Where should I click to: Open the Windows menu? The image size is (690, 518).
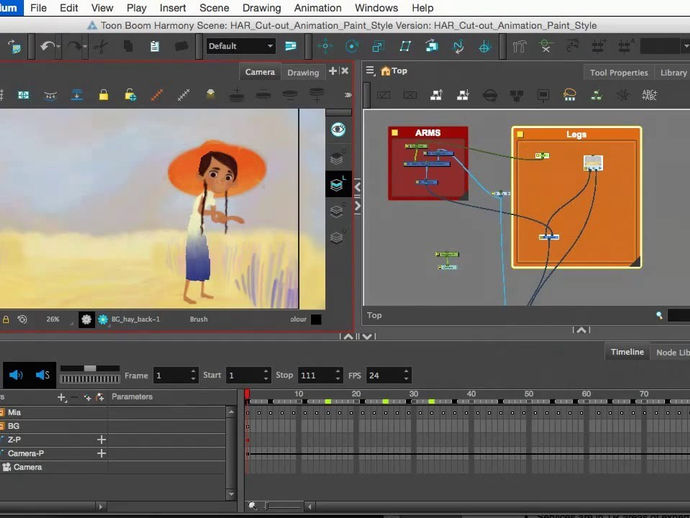point(376,8)
